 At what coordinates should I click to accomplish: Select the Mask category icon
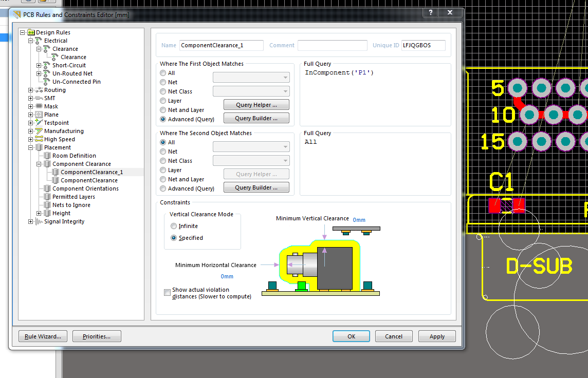pos(39,106)
